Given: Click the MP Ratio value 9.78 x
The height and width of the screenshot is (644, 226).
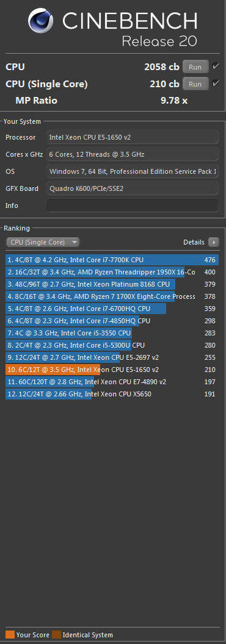Looking at the screenshot, I should pos(174,101).
